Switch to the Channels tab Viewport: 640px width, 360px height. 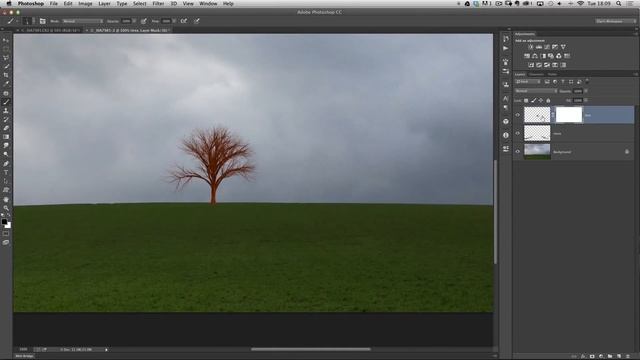(x=536, y=74)
